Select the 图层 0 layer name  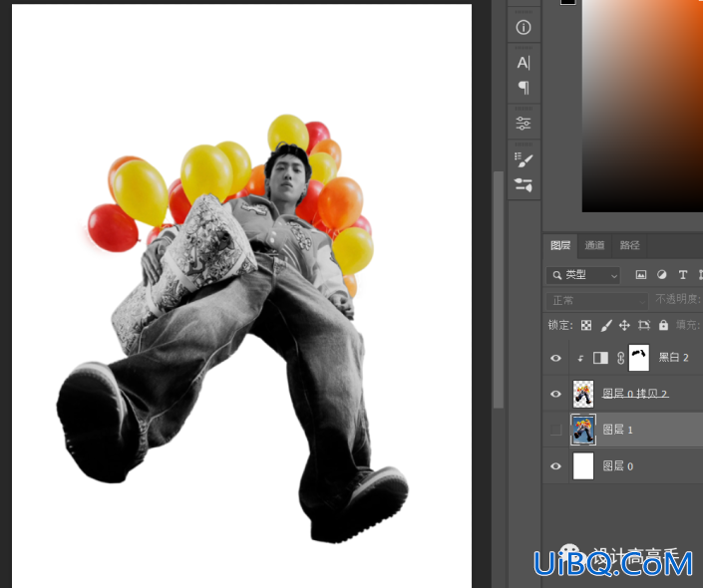(618, 466)
